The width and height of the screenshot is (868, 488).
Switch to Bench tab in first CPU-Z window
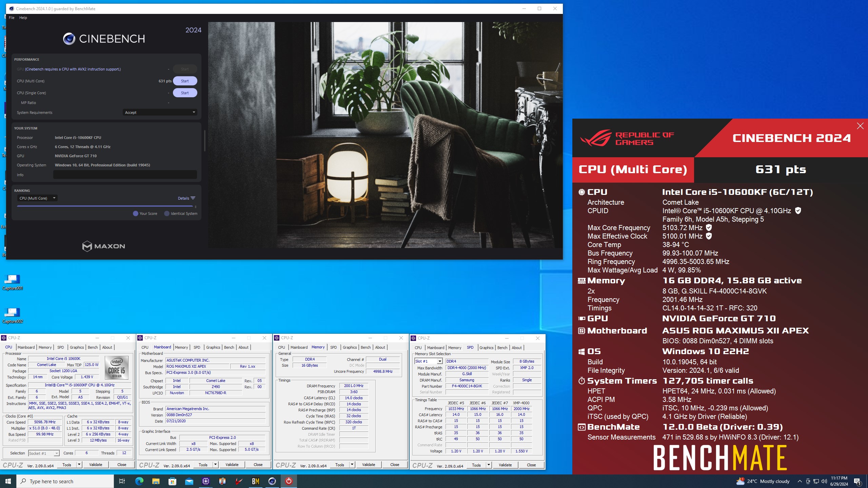point(93,347)
